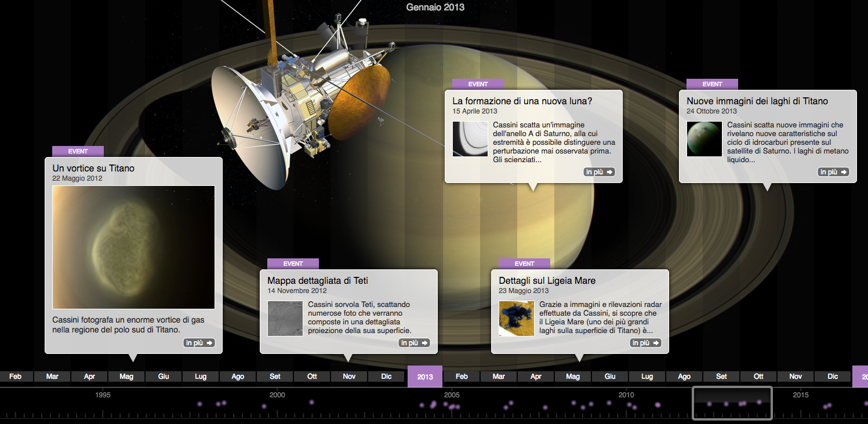Jump to 2005 in the overview timeline
This screenshot has height=424, width=868.
[x=452, y=395]
